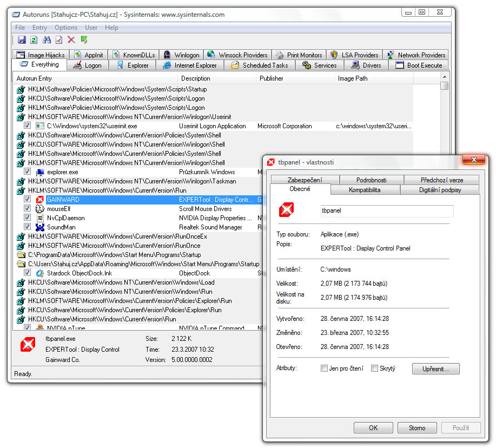Click the mouseElf entry icon
This screenshot has height=448, width=496.
pos(40,209)
